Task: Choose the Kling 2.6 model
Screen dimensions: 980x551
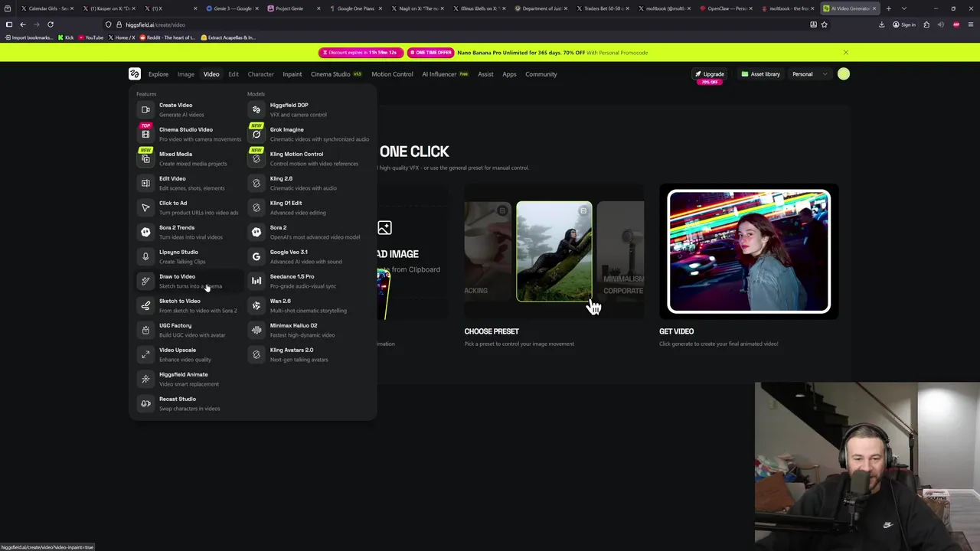Action: pos(309,183)
